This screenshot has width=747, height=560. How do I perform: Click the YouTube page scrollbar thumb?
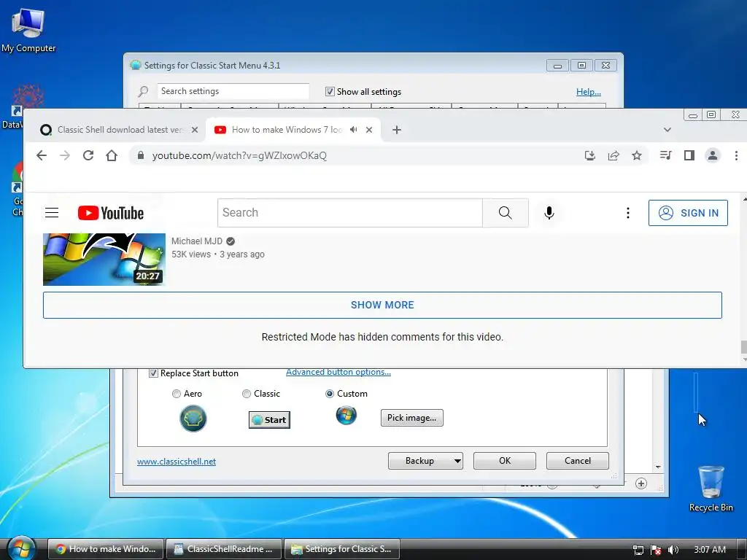click(743, 347)
